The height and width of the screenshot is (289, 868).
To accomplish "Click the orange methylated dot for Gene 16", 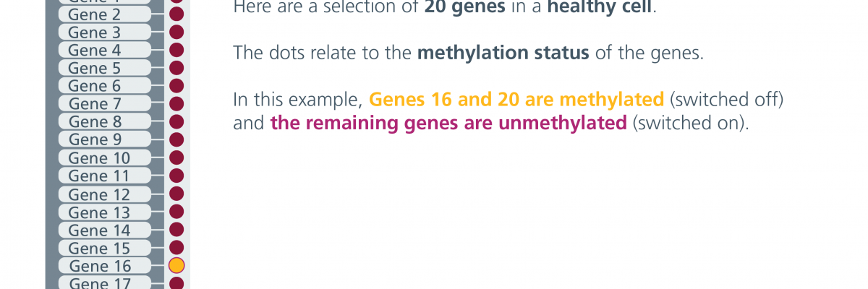I will coord(176,266).
